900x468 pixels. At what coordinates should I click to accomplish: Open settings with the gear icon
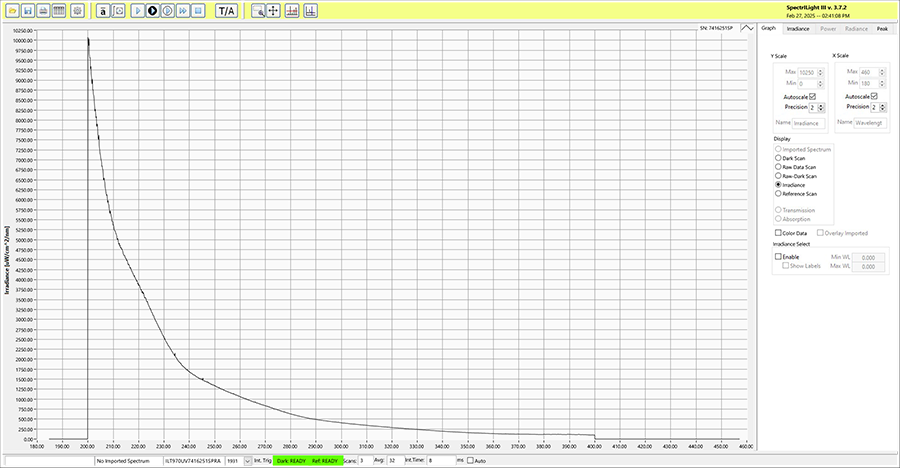(77, 11)
